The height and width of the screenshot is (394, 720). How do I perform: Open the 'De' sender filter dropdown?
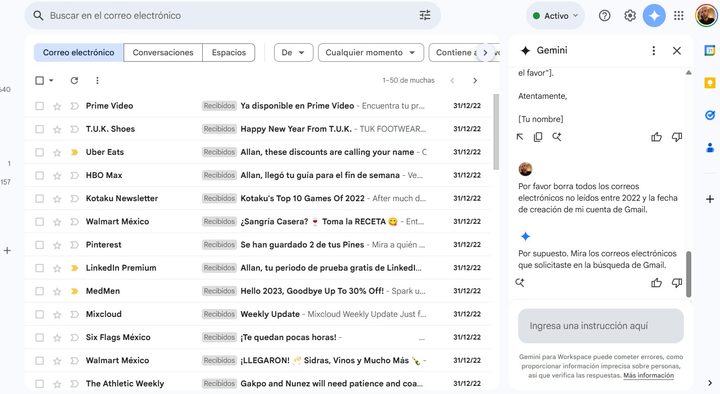coord(293,52)
